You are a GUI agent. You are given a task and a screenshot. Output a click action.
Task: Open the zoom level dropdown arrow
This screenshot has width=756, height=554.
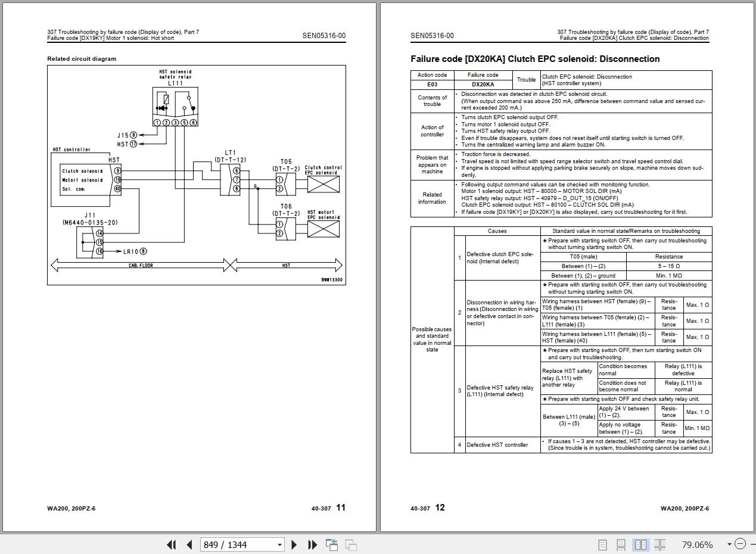[x=729, y=544]
